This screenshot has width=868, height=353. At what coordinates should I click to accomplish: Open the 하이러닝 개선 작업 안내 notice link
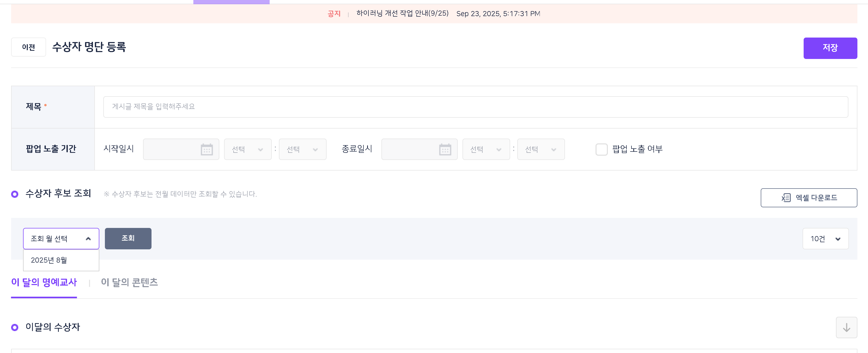[x=402, y=13]
